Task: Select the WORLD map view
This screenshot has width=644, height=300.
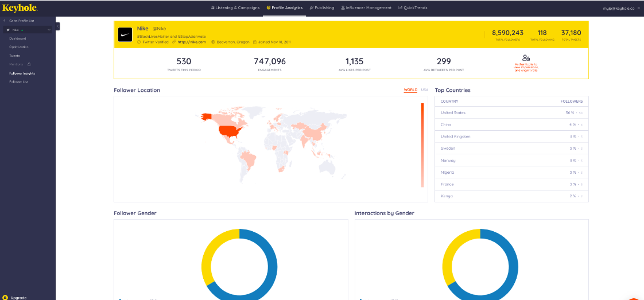Action: click(410, 90)
